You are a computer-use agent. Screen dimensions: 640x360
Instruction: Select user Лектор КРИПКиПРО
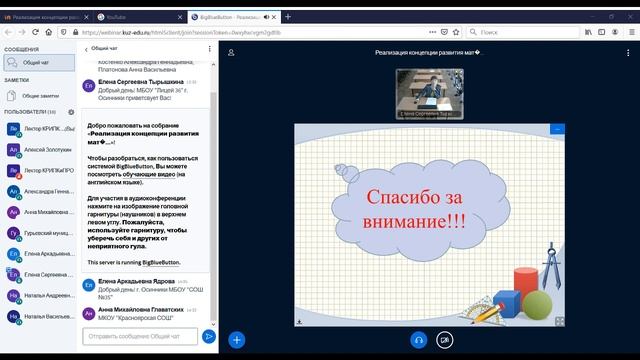(x=40, y=171)
